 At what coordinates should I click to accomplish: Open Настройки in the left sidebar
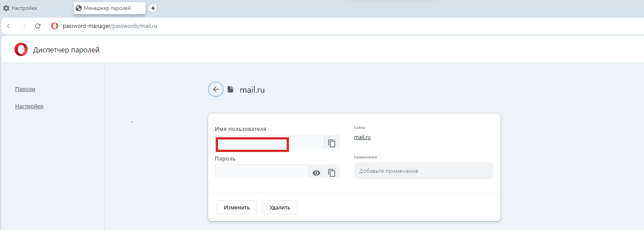coord(29,106)
